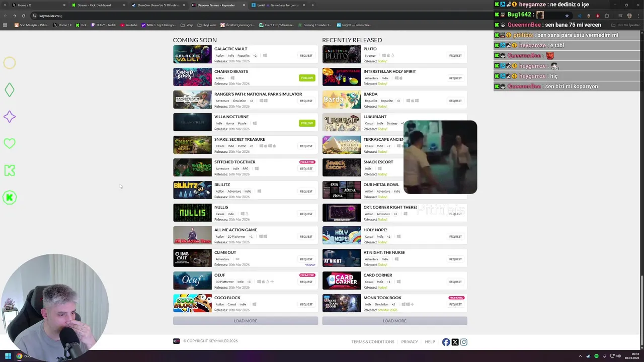The height and width of the screenshot is (362, 644).
Task: Open the Terms & Conditions link
Action: click(373, 342)
